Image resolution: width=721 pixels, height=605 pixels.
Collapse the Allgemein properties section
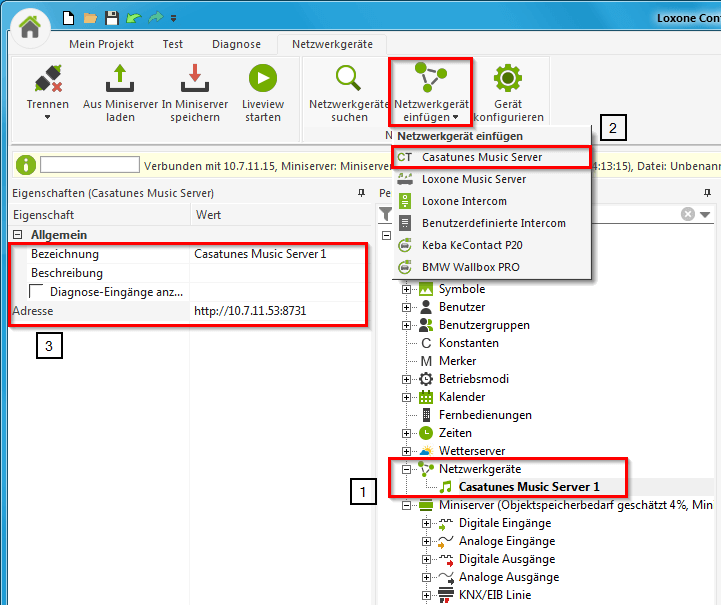pyautogui.click(x=17, y=234)
